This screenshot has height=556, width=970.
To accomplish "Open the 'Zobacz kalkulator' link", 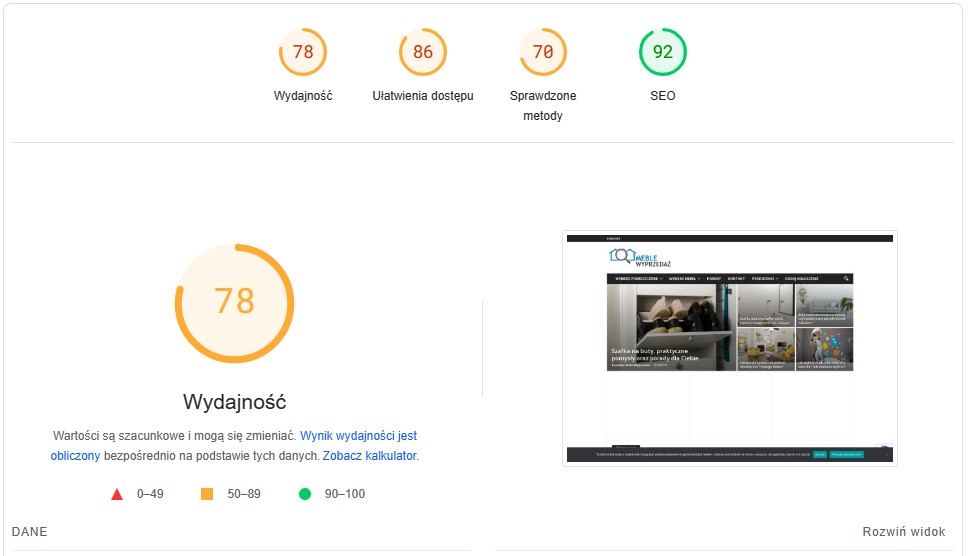I will (x=369, y=456).
